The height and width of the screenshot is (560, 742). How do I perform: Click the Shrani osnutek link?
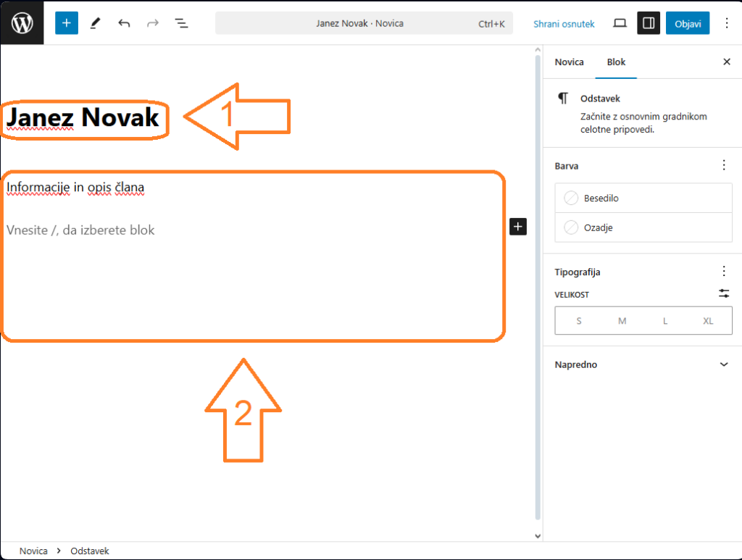tap(564, 24)
